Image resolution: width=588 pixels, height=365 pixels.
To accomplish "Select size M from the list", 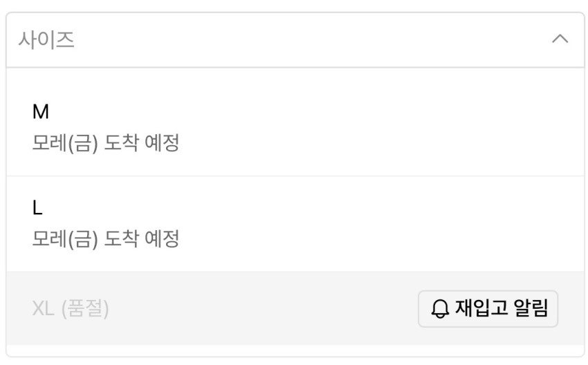I will click(294, 127).
